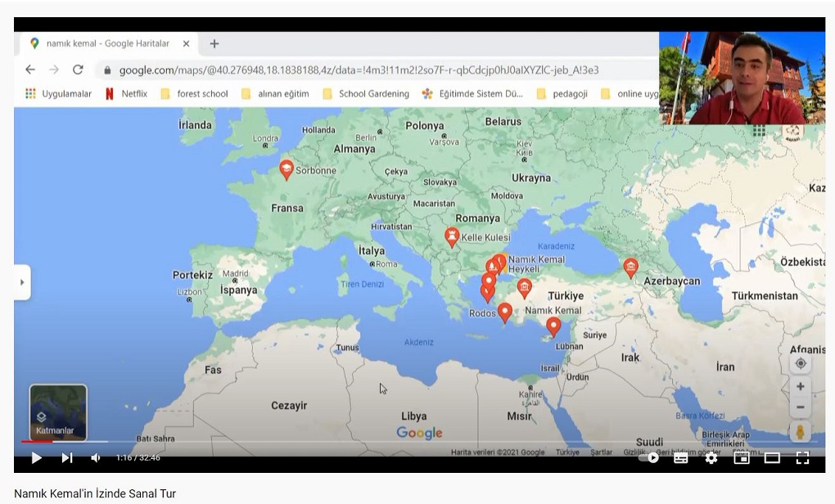The image size is (835, 504).
Task: Click the Geri bildirim gönder link
Action: click(688, 452)
